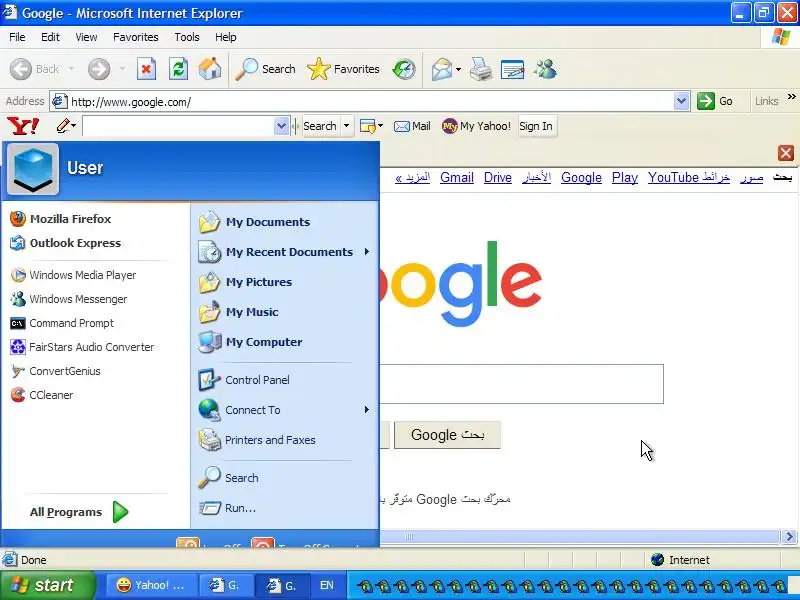Switch to the Yahoo! taskbar window
Image resolution: width=800 pixels, height=600 pixels.
(x=151, y=585)
